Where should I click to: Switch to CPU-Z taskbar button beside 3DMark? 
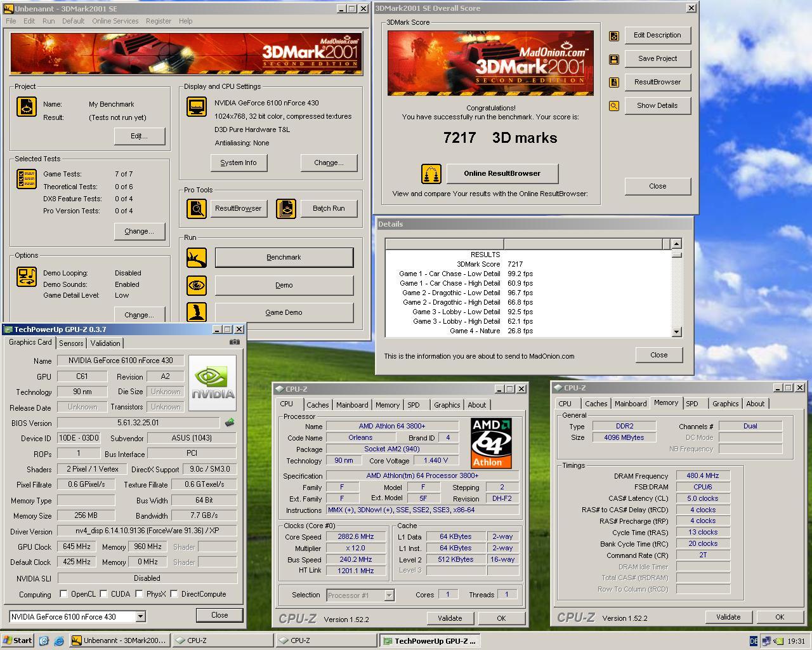coord(223,640)
